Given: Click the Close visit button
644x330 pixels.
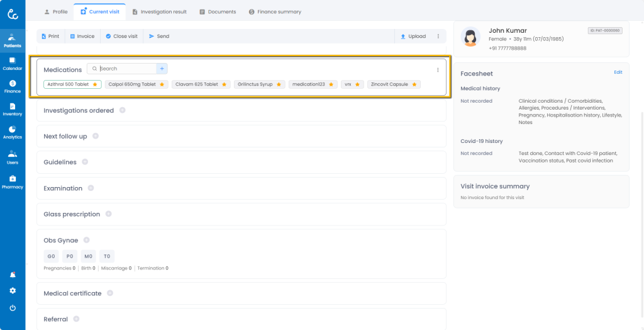Looking at the screenshot, I should click(121, 37).
